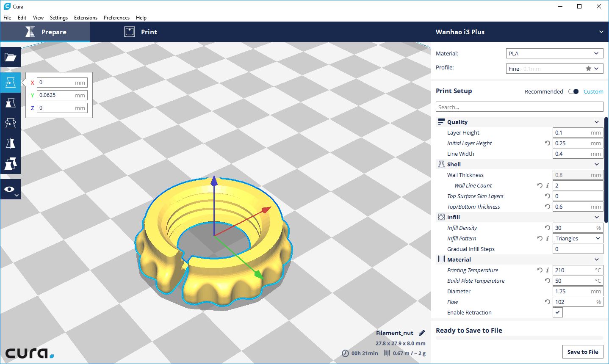
Task: Edit the Printing Temperature field
Action: [578, 270]
